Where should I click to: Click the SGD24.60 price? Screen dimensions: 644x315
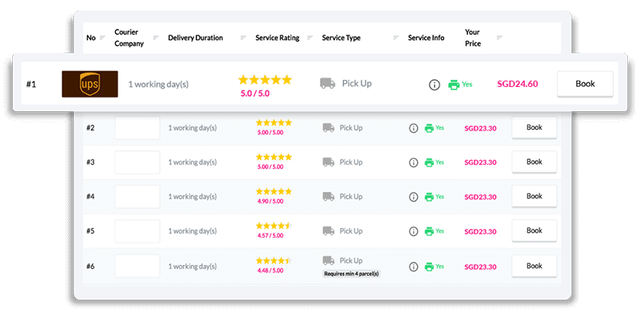[518, 84]
